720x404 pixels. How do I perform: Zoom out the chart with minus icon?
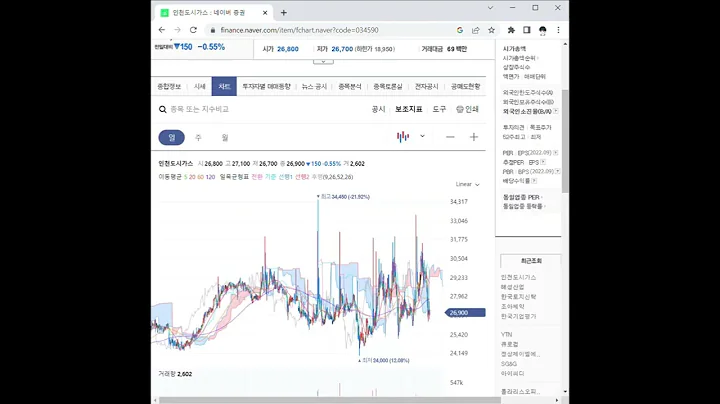450,137
